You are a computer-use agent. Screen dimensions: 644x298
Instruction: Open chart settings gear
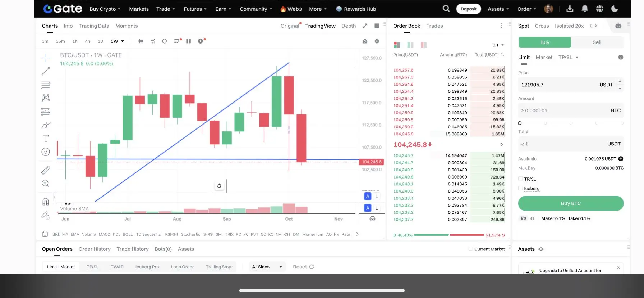[377, 41]
